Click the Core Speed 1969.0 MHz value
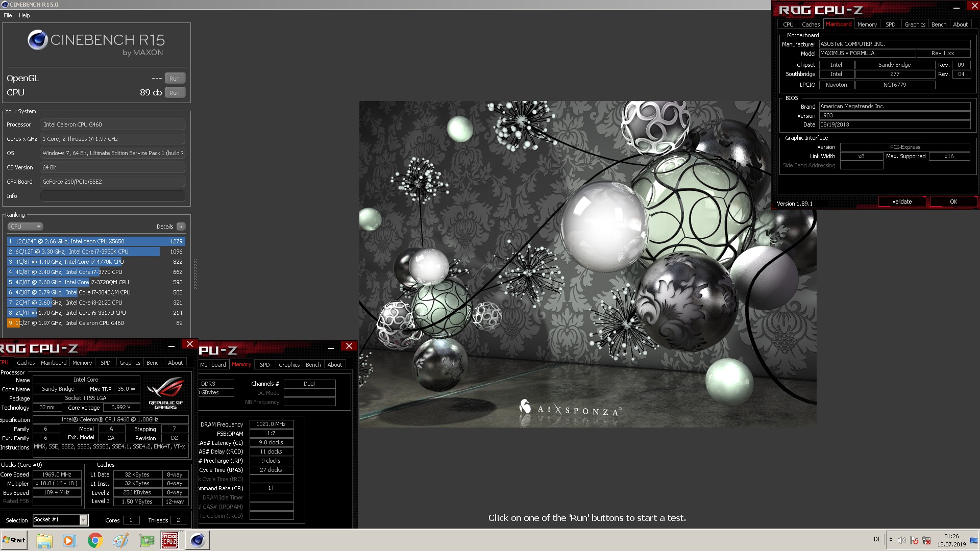The width and height of the screenshot is (980, 551). tap(57, 474)
